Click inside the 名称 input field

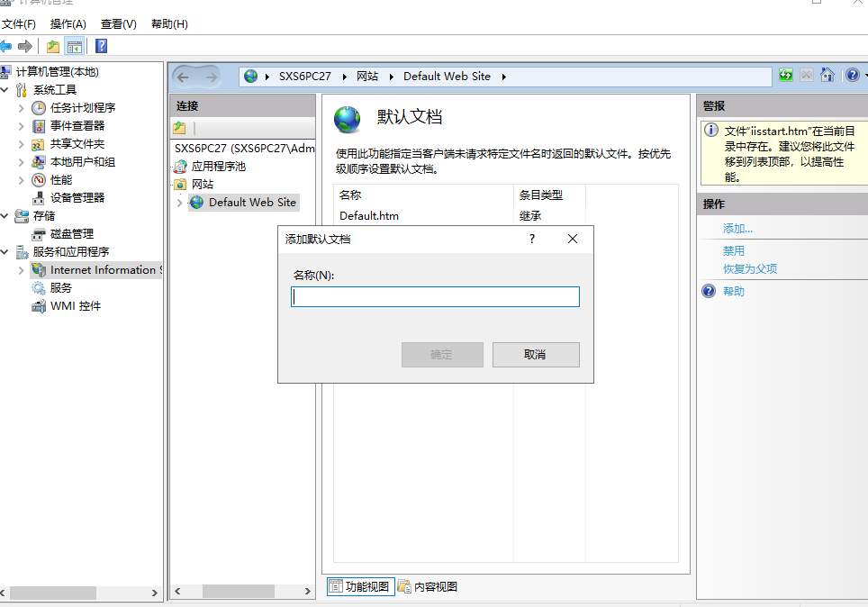point(435,296)
